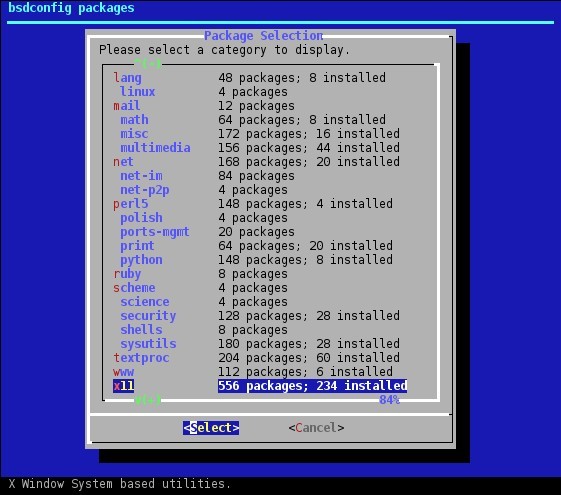Click '148 packages; 4 installed' text
The image size is (561, 495).
pos(306,204)
